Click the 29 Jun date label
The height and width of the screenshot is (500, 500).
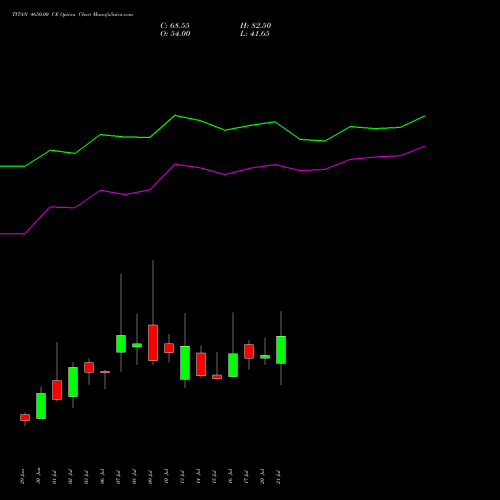click(22, 477)
